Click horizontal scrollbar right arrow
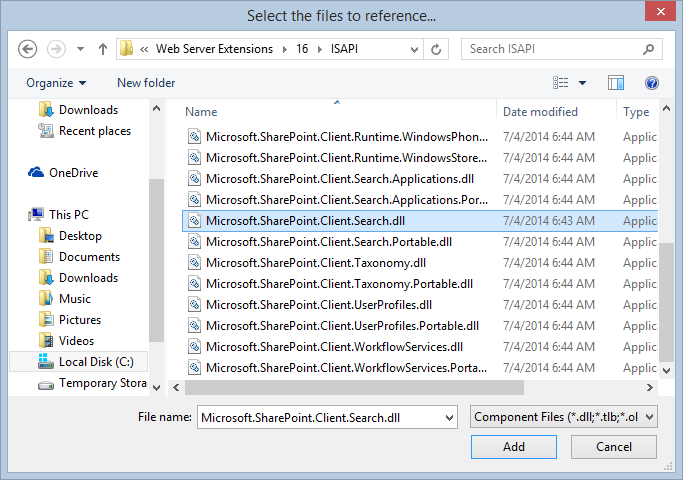The image size is (683, 480). click(x=649, y=387)
